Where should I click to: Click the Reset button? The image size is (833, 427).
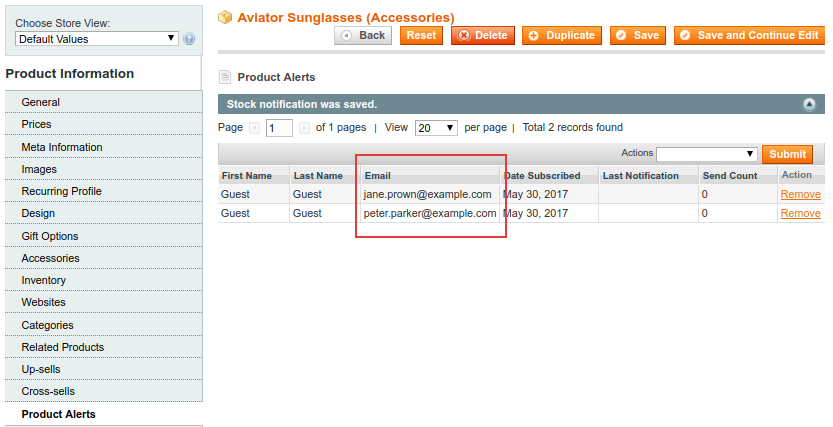coord(421,36)
